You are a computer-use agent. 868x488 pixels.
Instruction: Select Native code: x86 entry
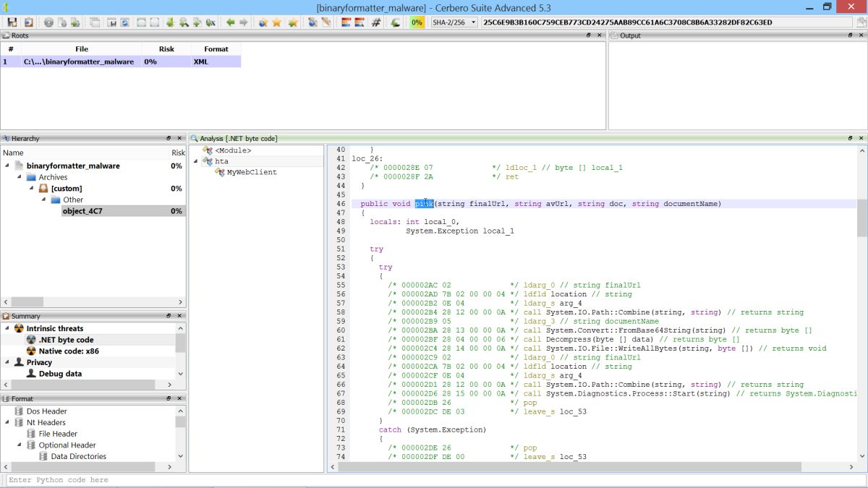tap(69, 351)
